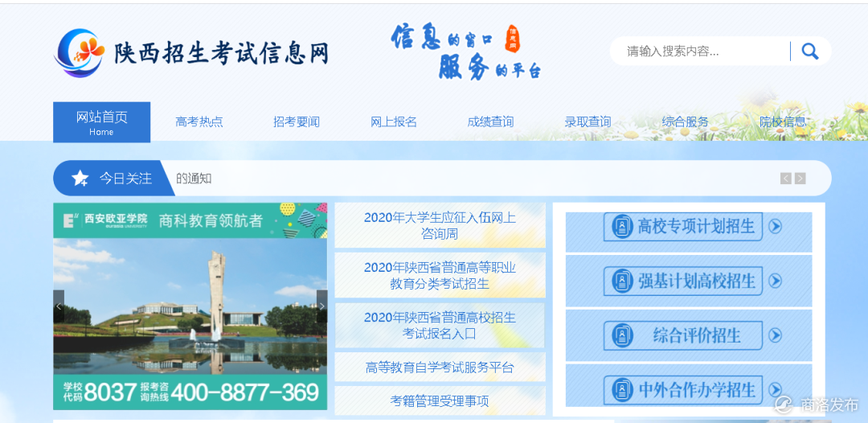Open the 高考热点 menu item

[199, 121]
